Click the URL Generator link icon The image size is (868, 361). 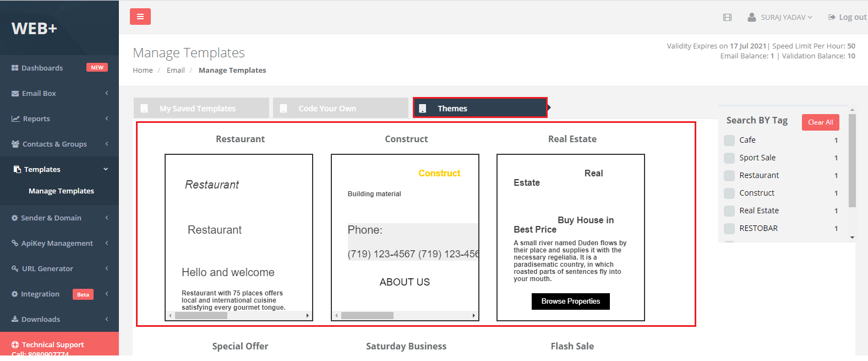(x=15, y=269)
